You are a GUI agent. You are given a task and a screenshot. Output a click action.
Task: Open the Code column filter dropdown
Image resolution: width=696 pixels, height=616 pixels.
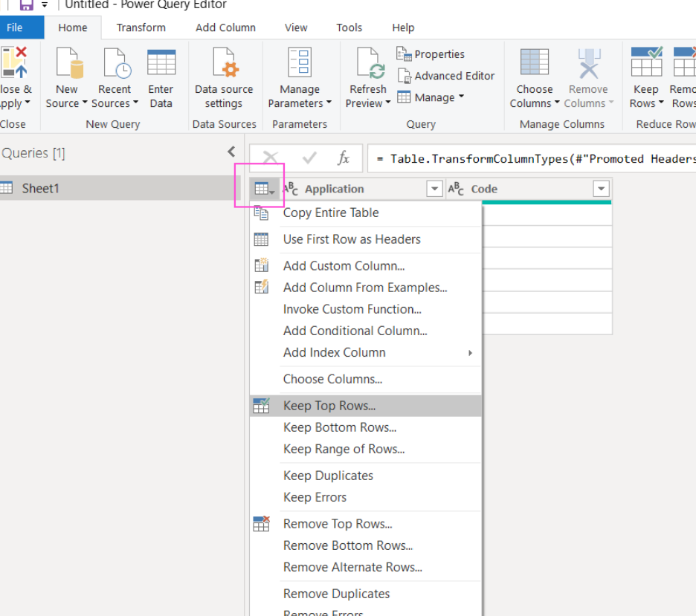(601, 189)
